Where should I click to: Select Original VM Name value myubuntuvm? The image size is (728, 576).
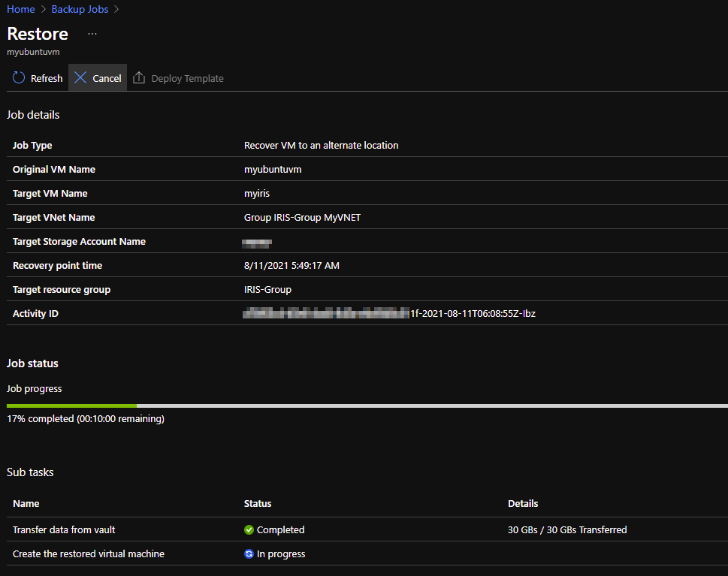click(x=273, y=170)
